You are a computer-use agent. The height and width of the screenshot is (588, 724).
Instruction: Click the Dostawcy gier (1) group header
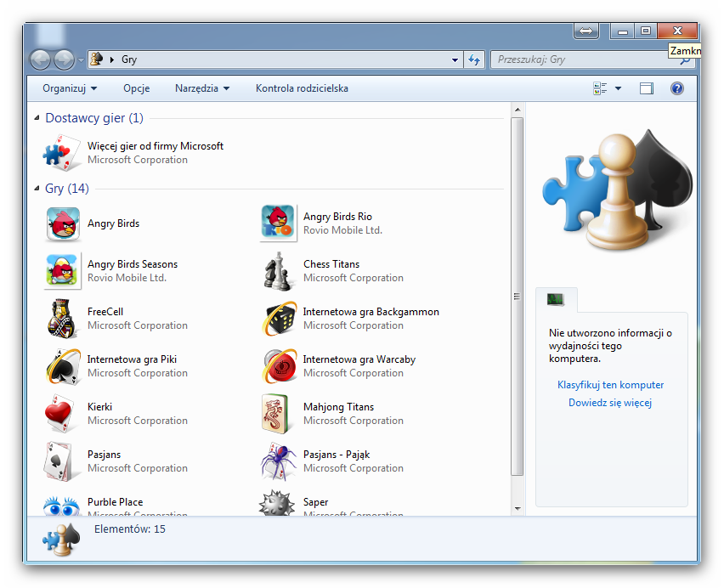(x=94, y=118)
